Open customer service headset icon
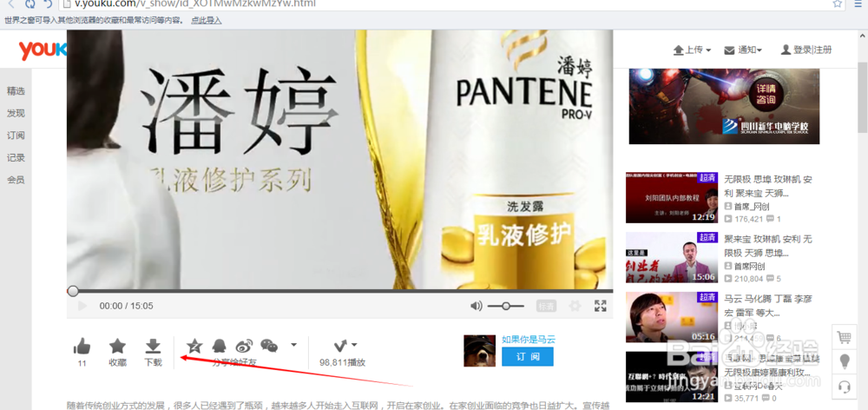868x410 pixels. [x=845, y=387]
